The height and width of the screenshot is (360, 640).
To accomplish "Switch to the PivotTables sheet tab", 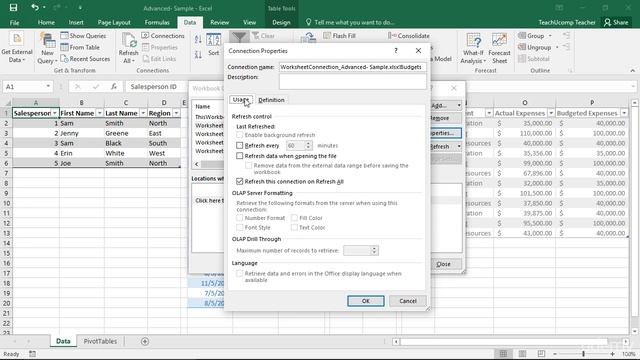I will tap(100, 341).
